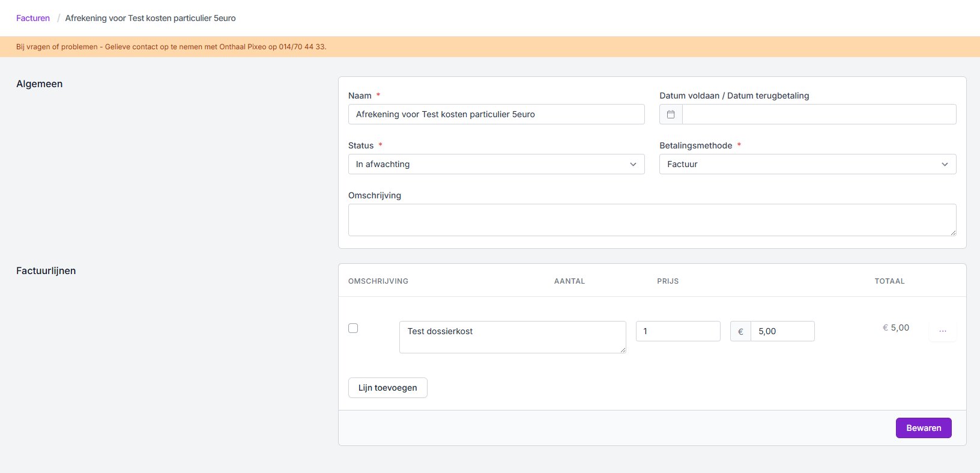Select the current breadcrumb page title

pyautogui.click(x=150, y=18)
